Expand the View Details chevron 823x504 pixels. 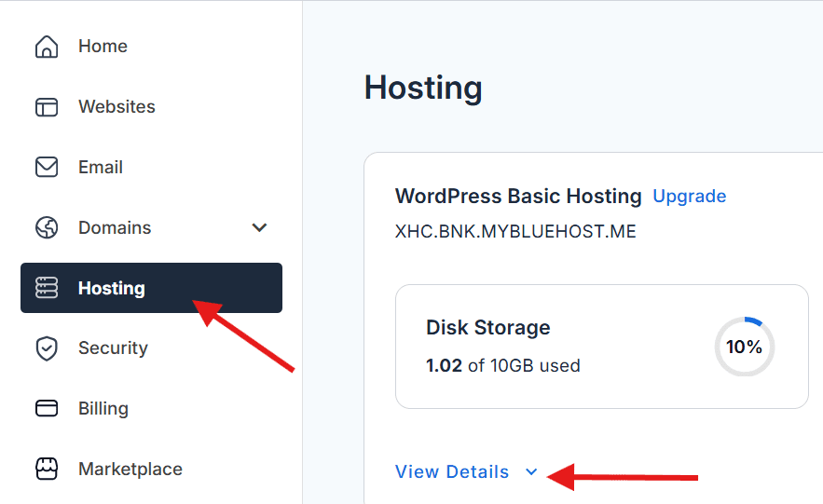tap(531, 472)
